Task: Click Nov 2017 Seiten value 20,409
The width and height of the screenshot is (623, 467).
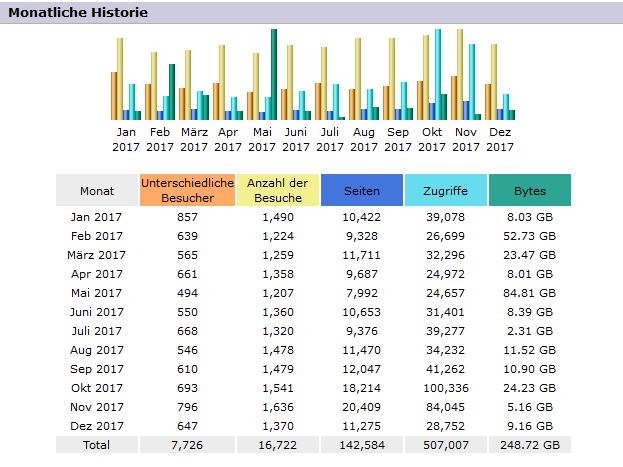Action: pyautogui.click(x=361, y=405)
